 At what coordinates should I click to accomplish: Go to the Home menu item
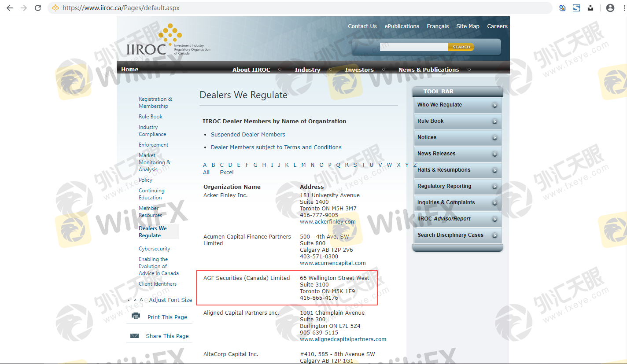pos(129,70)
